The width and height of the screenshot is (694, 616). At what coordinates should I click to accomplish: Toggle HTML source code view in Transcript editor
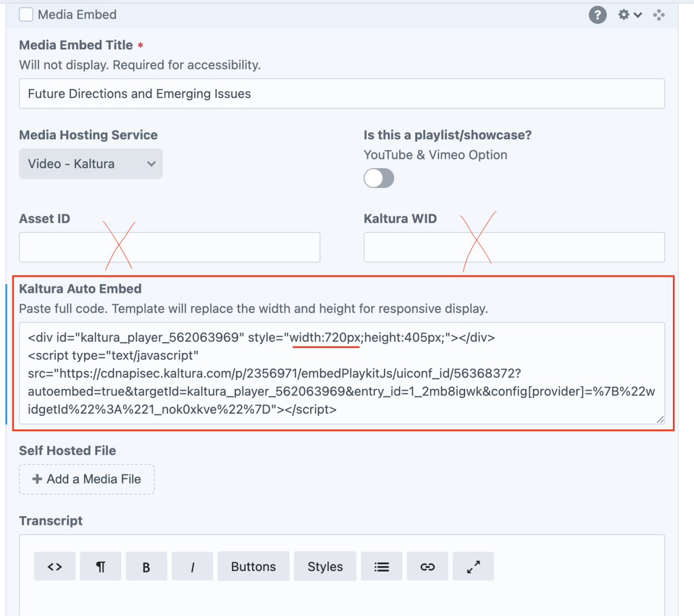(55, 567)
